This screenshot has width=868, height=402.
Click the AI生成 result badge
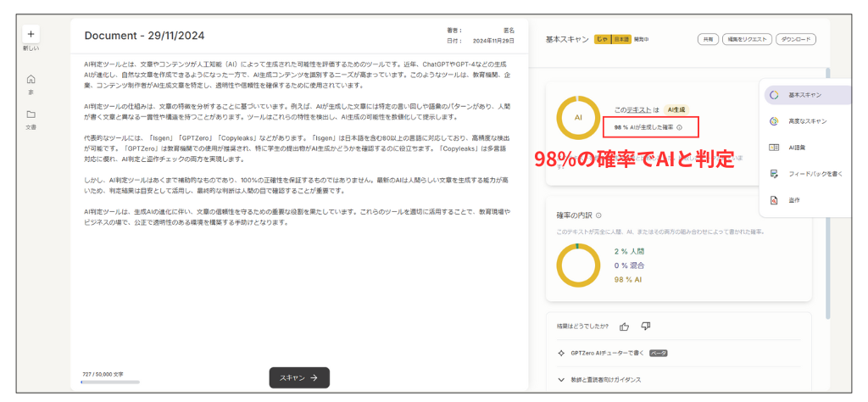(677, 109)
